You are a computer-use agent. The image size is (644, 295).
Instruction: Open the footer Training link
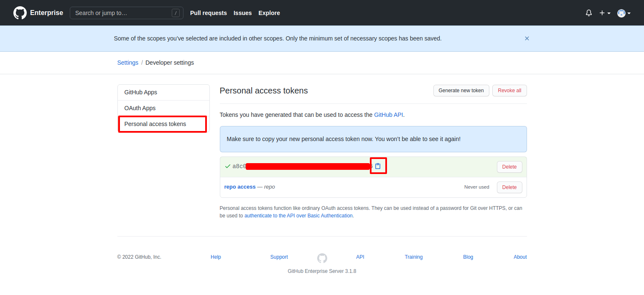[414, 257]
